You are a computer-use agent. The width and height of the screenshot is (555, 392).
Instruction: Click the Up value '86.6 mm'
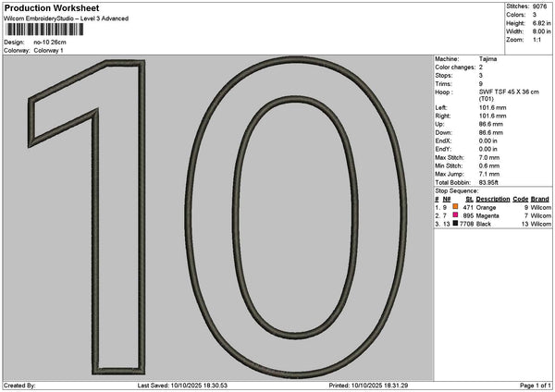pyautogui.click(x=491, y=124)
